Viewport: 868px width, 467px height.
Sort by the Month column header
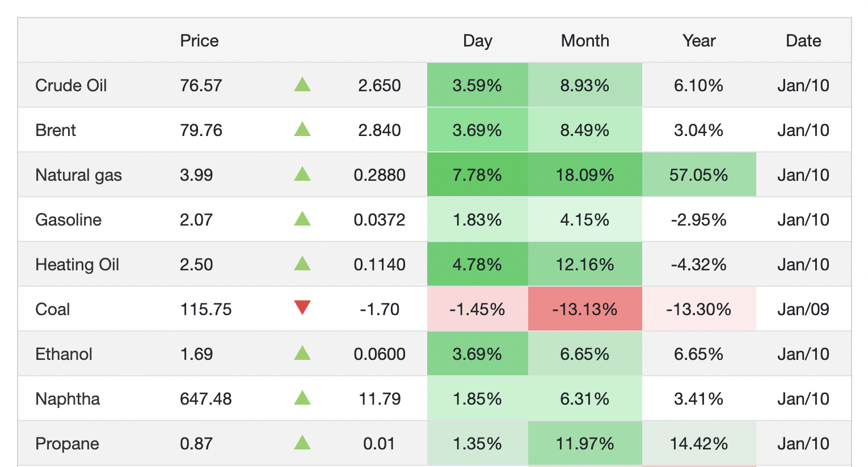point(585,41)
